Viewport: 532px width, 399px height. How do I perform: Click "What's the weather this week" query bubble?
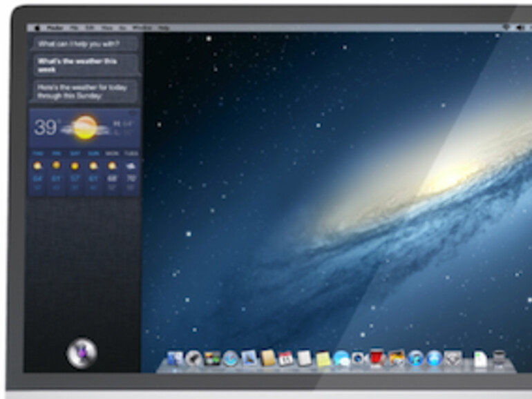pyautogui.click(x=86, y=65)
